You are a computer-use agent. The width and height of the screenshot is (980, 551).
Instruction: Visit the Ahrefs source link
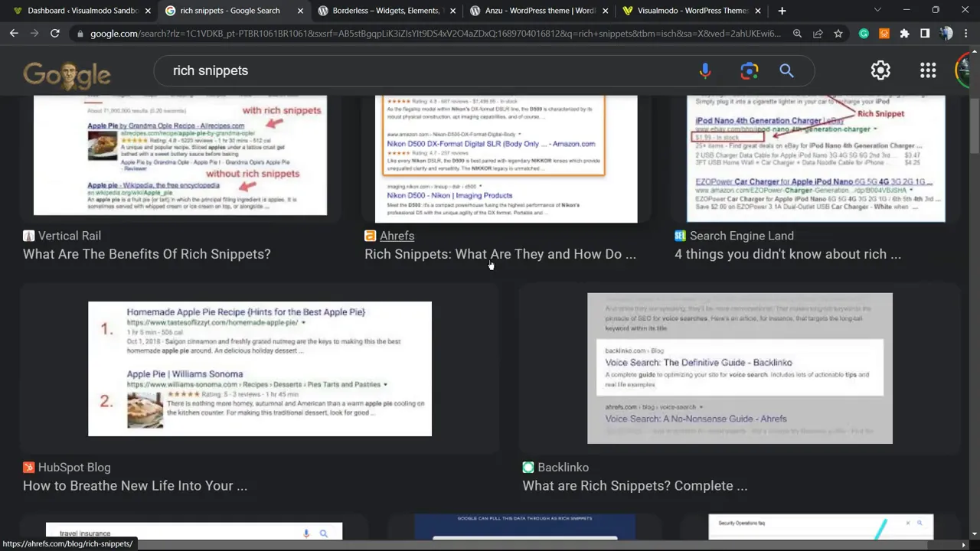coord(389,236)
